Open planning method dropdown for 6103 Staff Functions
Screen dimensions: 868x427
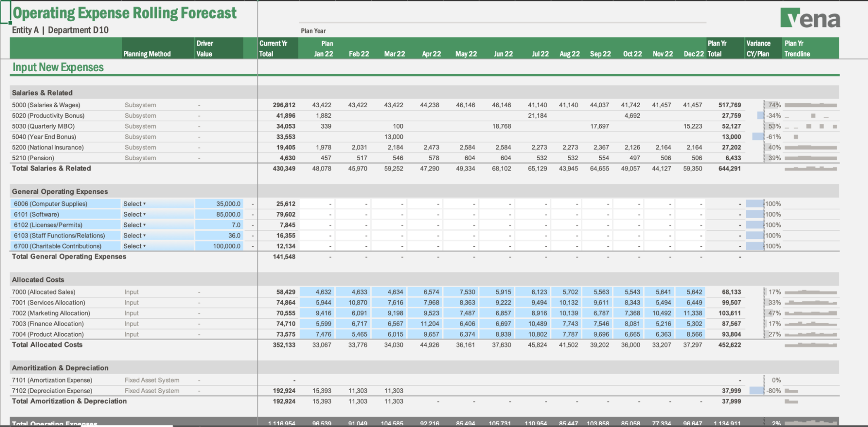(135, 235)
